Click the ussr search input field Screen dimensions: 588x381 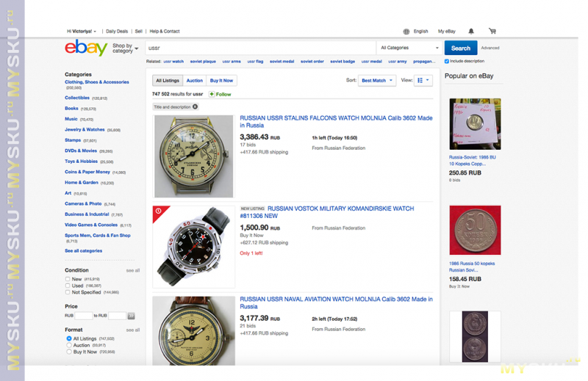[x=261, y=48]
